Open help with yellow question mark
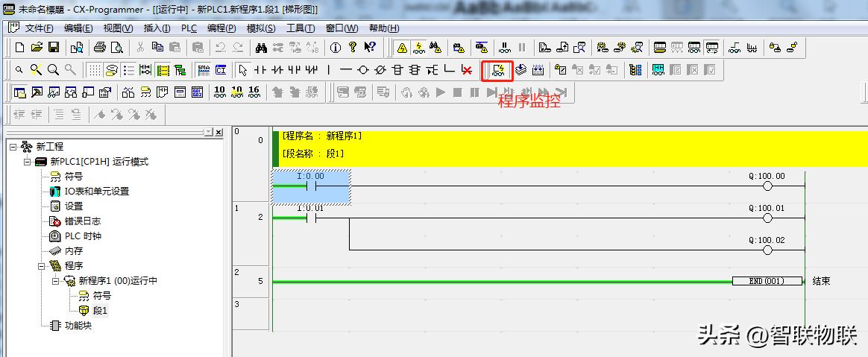The height and width of the screenshot is (357, 868). (352, 48)
